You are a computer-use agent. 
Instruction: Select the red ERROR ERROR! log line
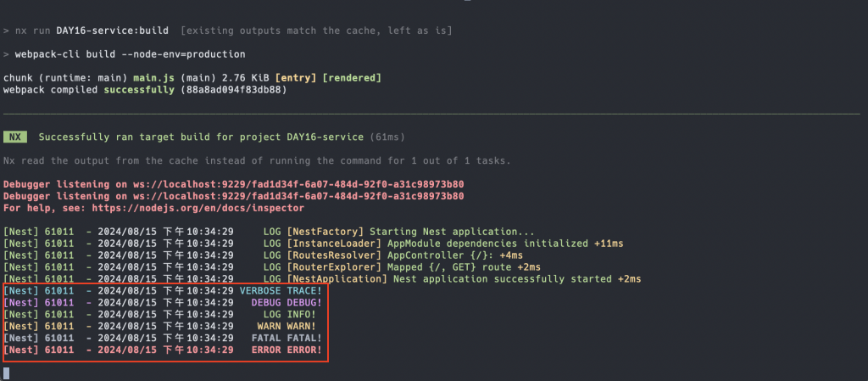[163, 350]
